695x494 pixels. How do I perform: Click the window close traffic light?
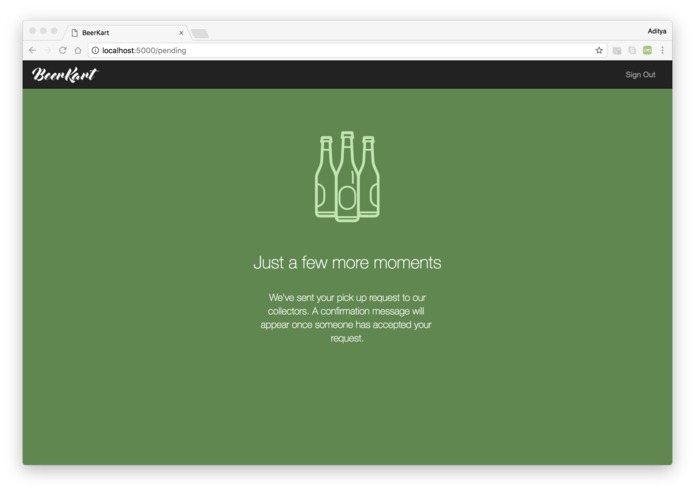pyautogui.click(x=32, y=31)
